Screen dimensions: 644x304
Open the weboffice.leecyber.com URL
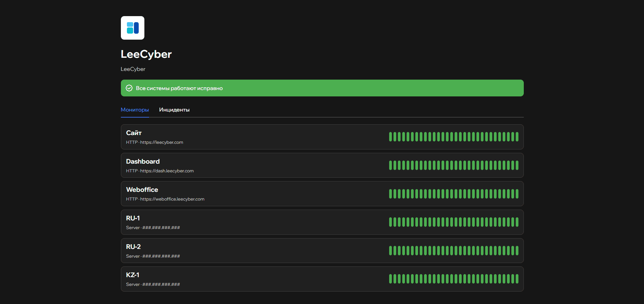tap(172, 199)
